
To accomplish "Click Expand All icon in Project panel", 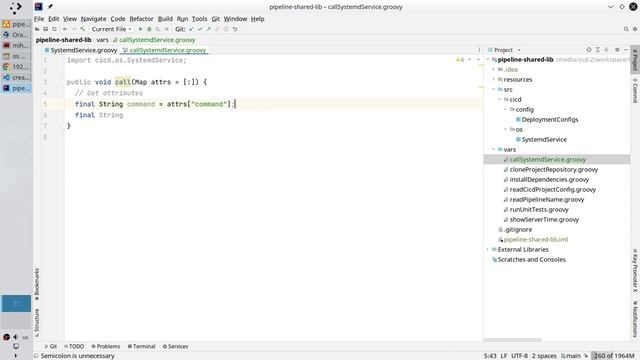I will (x=597, y=50).
